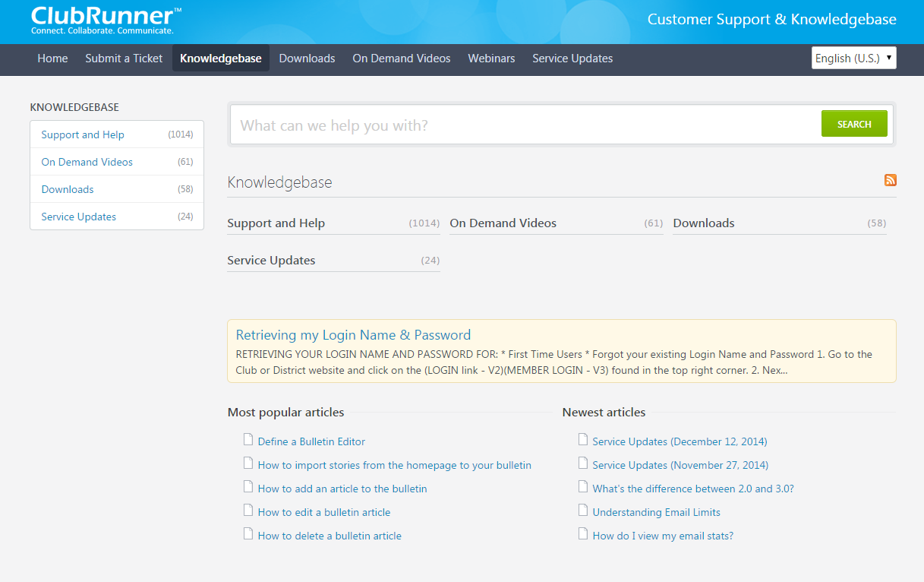The height and width of the screenshot is (582, 924).
Task: Click the icon beside How do I view my email stats?
Action: pyautogui.click(x=582, y=535)
